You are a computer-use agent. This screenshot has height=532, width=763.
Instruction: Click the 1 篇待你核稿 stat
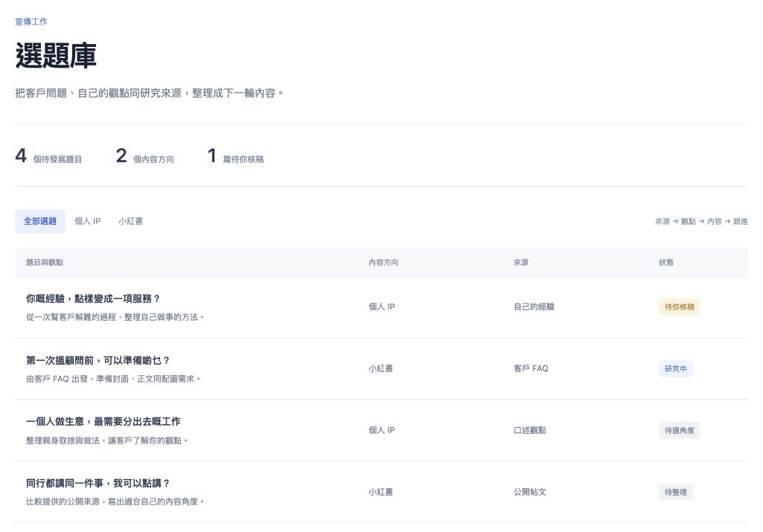click(x=235, y=156)
